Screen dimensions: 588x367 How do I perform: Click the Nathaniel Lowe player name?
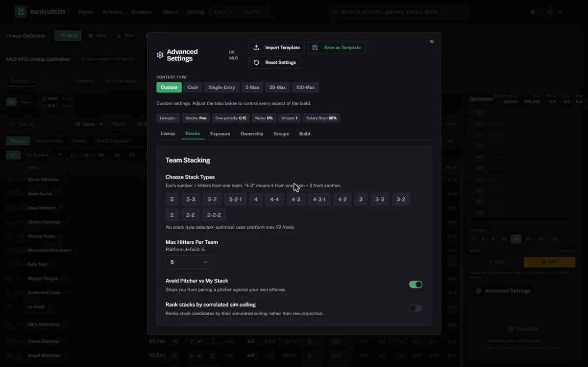click(44, 292)
